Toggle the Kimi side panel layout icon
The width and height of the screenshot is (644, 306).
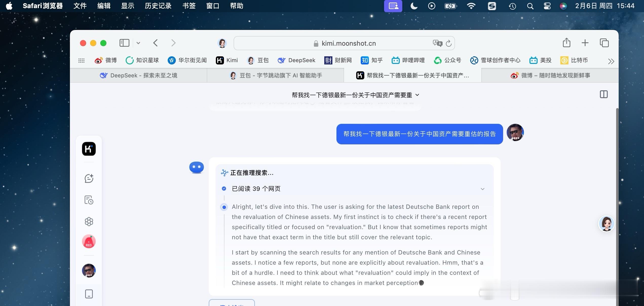coord(604,94)
